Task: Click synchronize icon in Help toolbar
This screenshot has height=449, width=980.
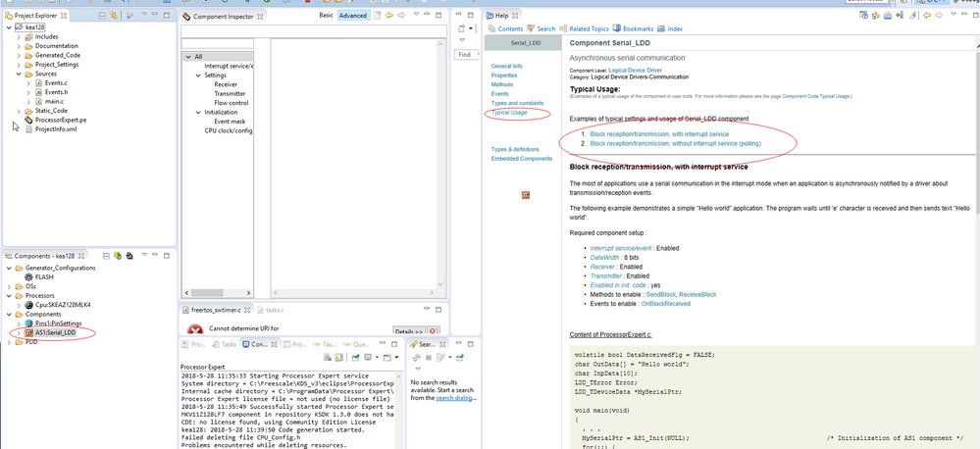Action: click(876, 15)
